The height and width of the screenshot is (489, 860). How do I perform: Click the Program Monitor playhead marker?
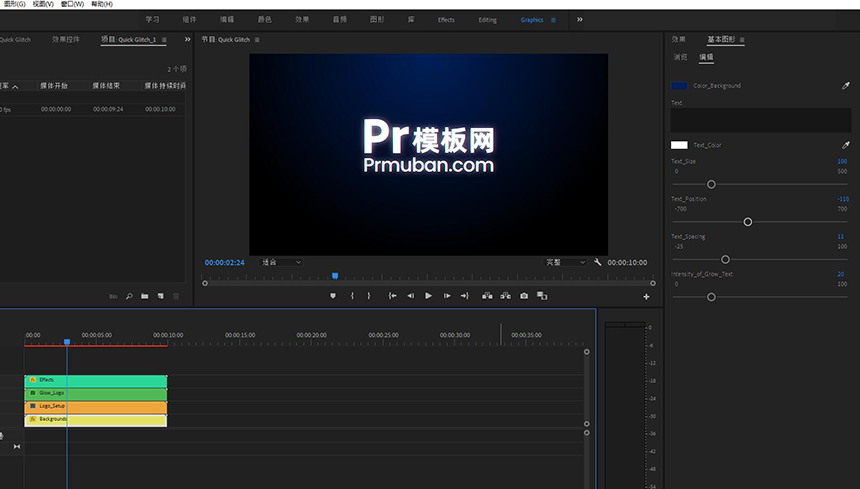pos(335,276)
